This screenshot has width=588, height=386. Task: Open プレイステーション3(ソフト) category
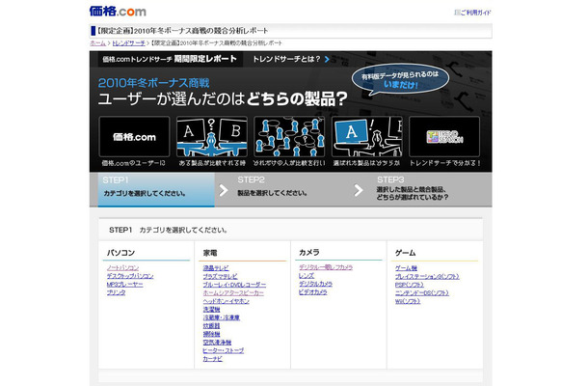pos(427,276)
